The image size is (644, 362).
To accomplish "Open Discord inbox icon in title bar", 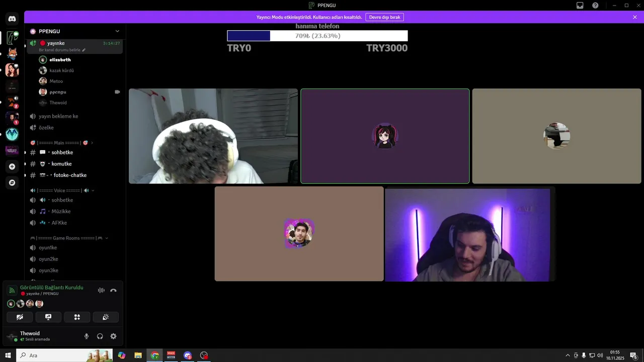I will click(580, 6).
